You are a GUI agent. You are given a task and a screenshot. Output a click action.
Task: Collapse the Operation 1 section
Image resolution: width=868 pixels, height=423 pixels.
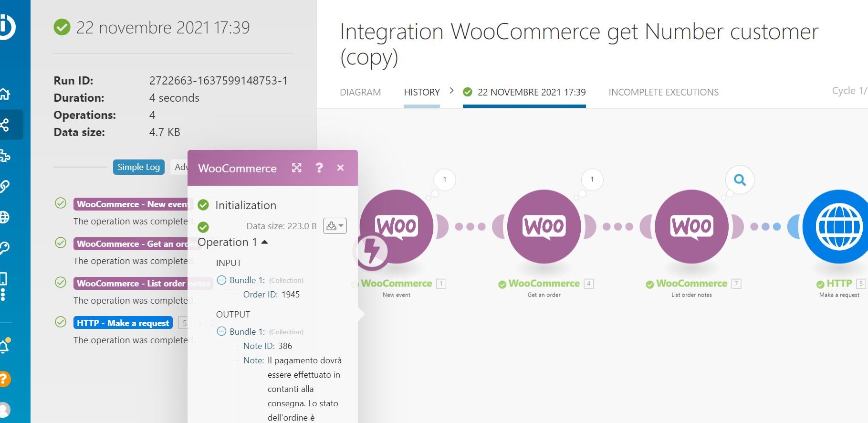point(233,242)
